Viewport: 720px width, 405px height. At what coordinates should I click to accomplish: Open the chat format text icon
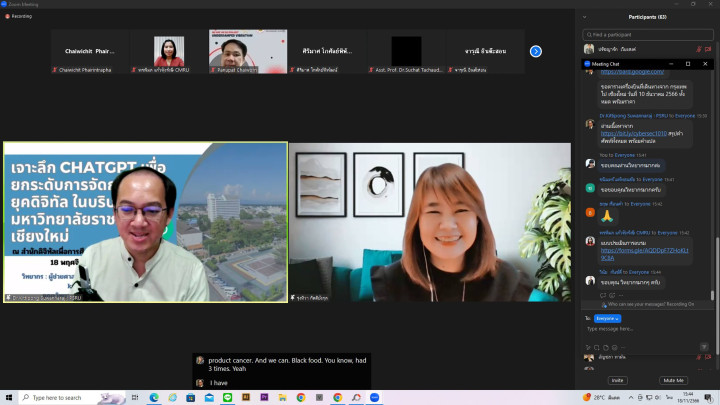pos(588,348)
